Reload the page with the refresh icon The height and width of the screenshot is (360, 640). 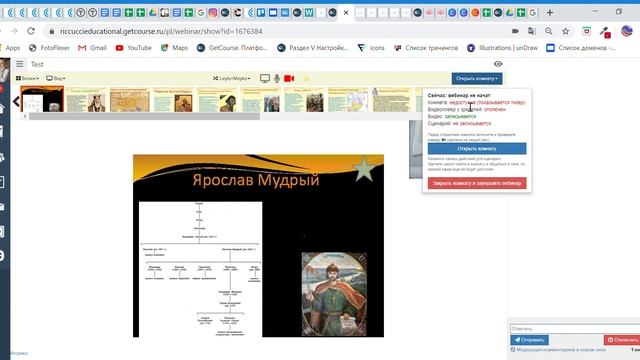tap(31, 31)
